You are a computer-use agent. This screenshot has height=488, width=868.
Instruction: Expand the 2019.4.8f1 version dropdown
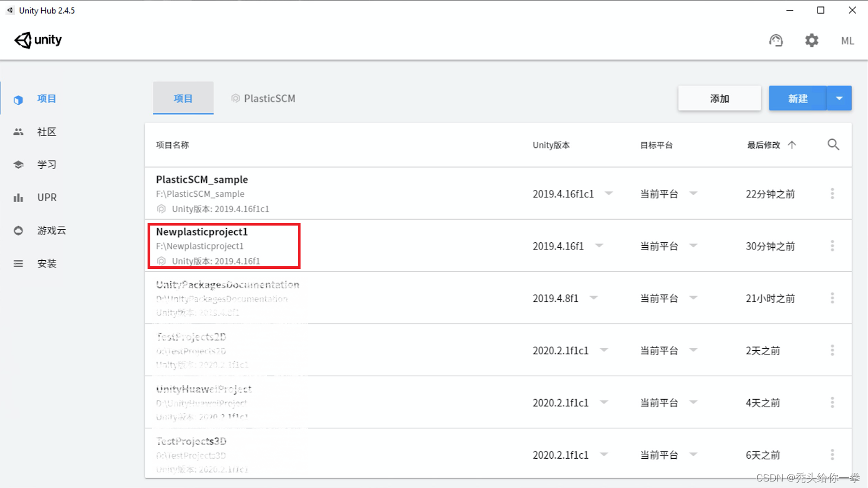point(593,298)
